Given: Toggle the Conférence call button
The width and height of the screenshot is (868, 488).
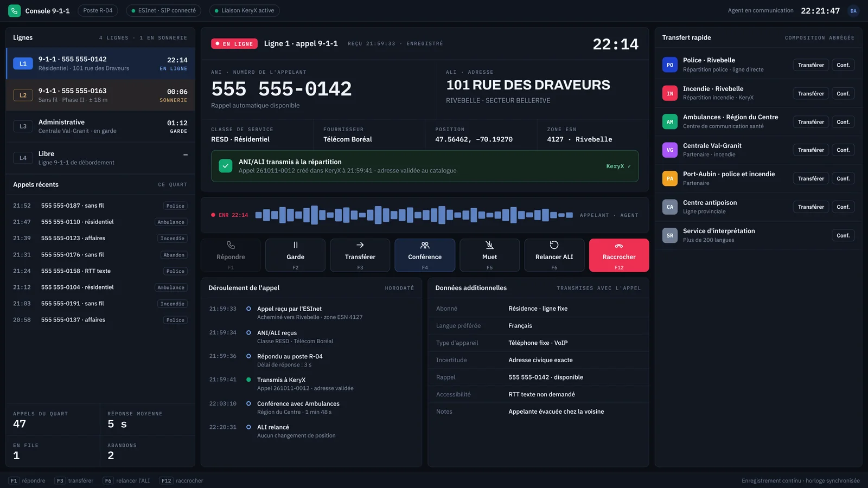Looking at the screenshot, I should [x=425, y=255].
